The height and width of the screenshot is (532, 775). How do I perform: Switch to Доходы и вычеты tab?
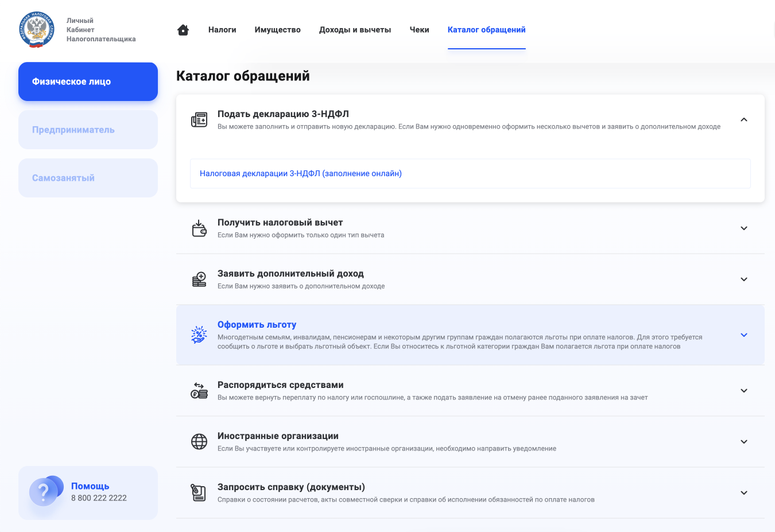pyautogui.click(x=355, y=30)
